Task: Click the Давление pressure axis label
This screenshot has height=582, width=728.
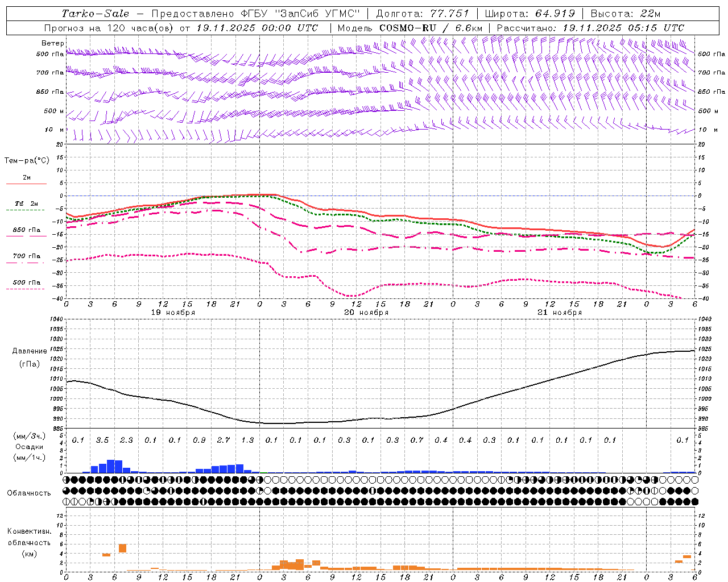Action: (30, 351)
